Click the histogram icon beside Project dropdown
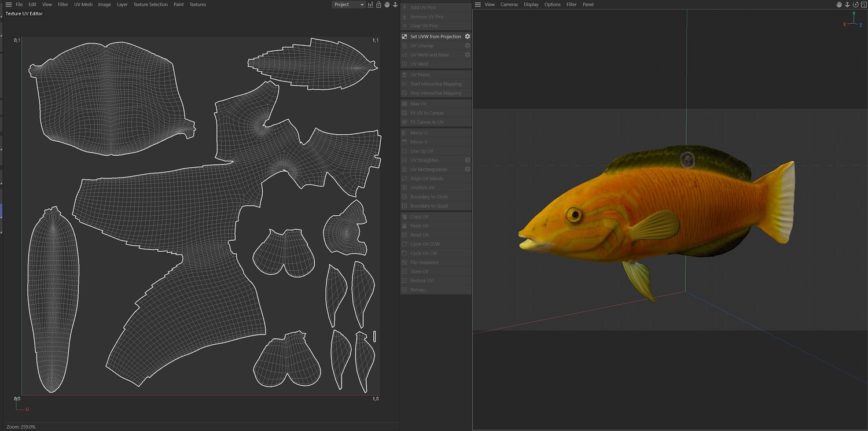 tap(370, 5)
